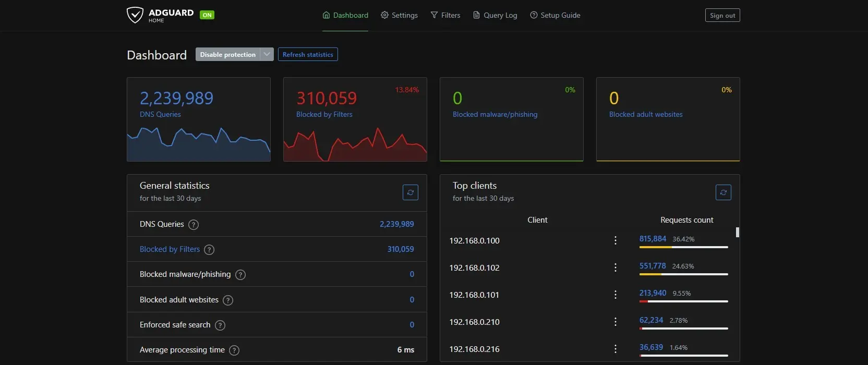Refresh the General statistics panel
Screen dimensions: 868x365
[411, 192]
